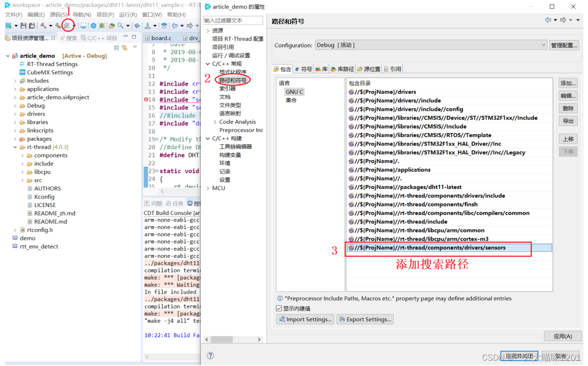Click the filter text input field
The image size is (588, 366).
(x=233, y=20)
